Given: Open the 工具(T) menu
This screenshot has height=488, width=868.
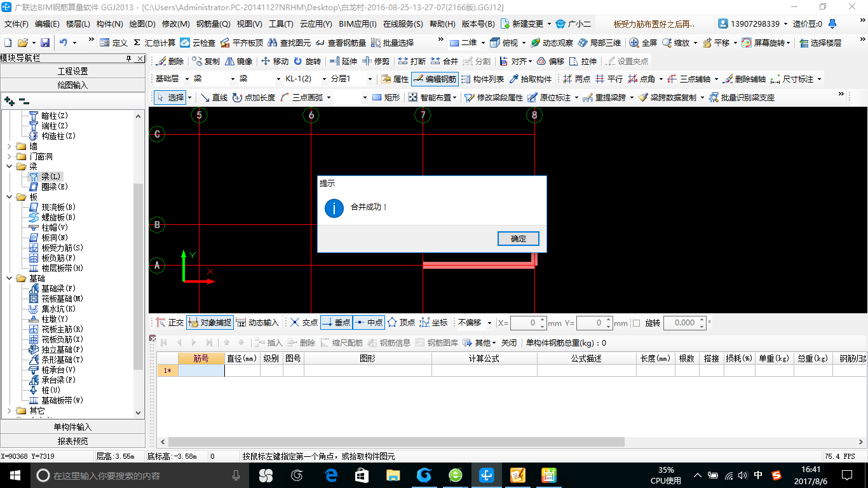Looking at the screenshot, I should click(x=281, y=24).
